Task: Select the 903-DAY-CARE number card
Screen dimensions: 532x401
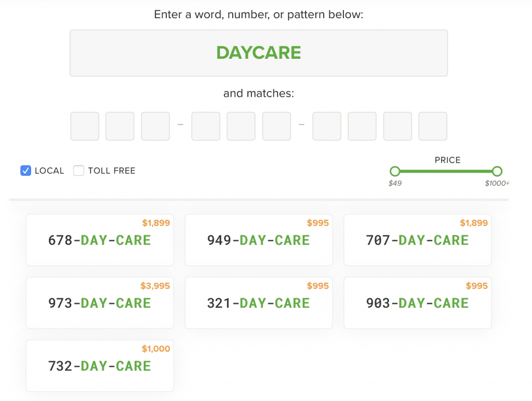Action: 418,303
